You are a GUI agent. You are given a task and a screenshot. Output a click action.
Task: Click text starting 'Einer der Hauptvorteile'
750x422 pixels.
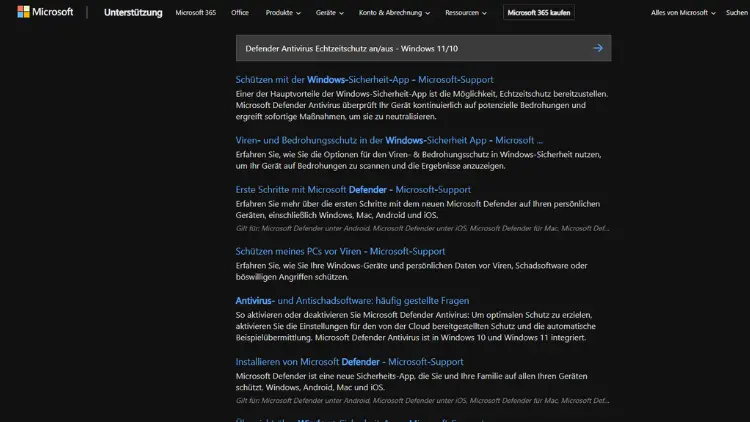(x=422, y=105)
